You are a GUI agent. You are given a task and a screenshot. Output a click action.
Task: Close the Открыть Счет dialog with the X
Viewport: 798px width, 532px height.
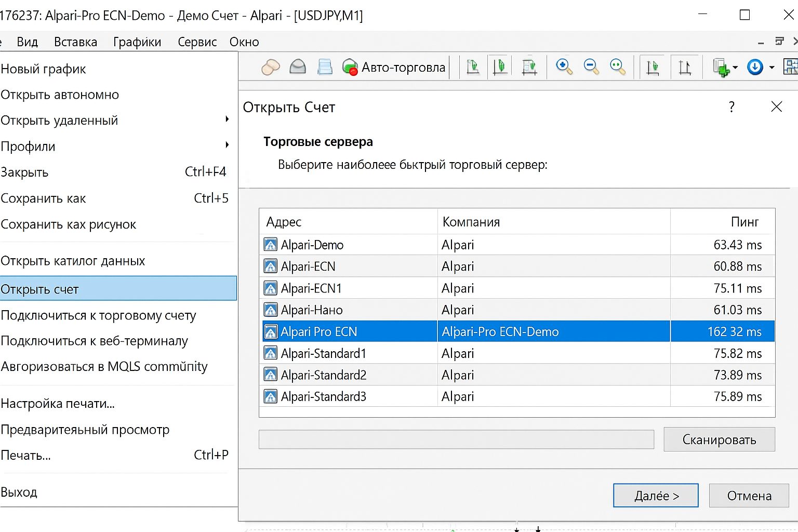pyautogui.click(x=777, y=107)
